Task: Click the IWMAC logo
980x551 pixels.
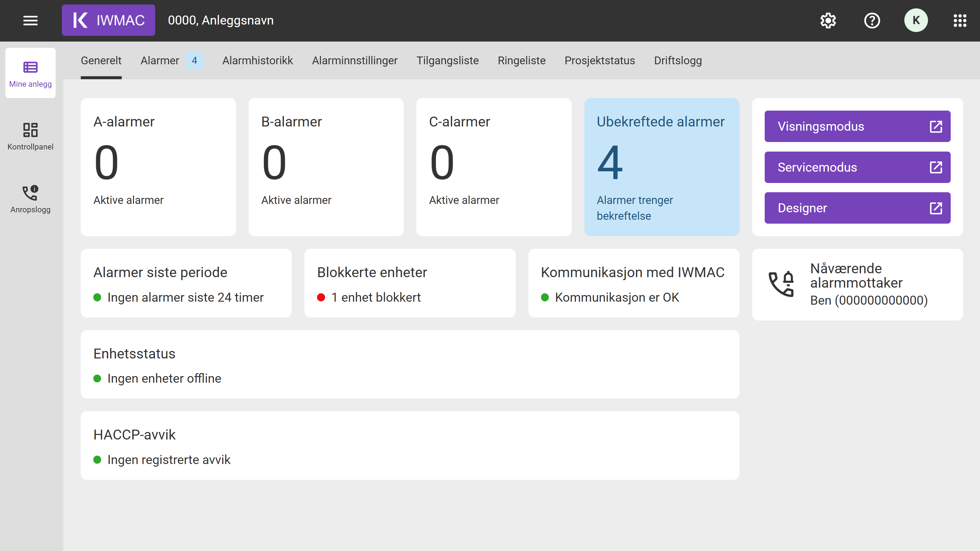Action: click(x=109, y=20)
